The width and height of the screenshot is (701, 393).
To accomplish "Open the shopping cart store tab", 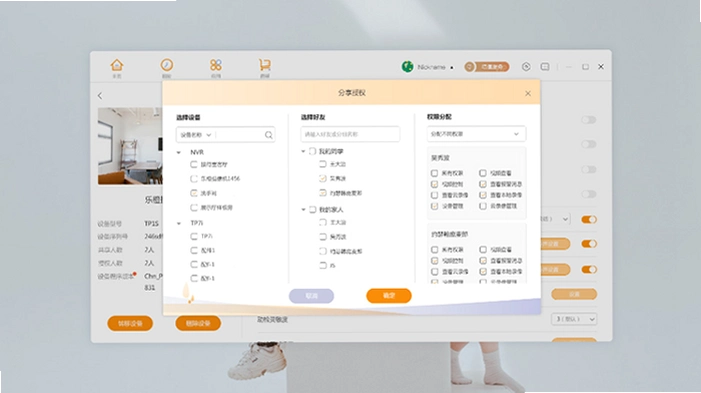I will 264,65.
